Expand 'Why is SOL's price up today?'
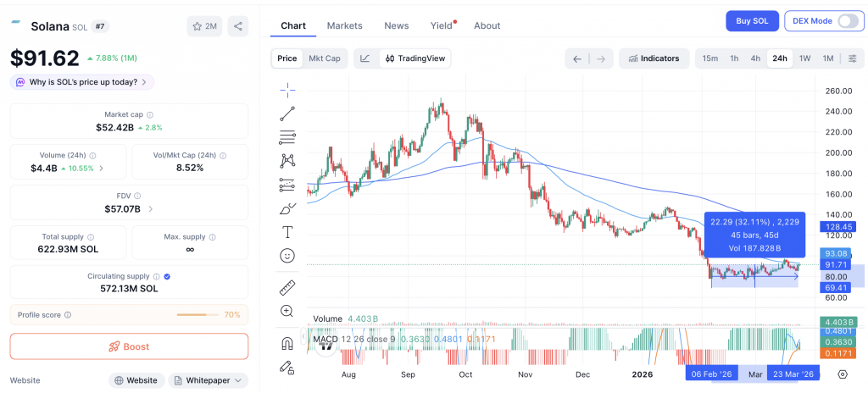Screen dimensions: 868x393 pyautogui.click(x=82, y=82)
